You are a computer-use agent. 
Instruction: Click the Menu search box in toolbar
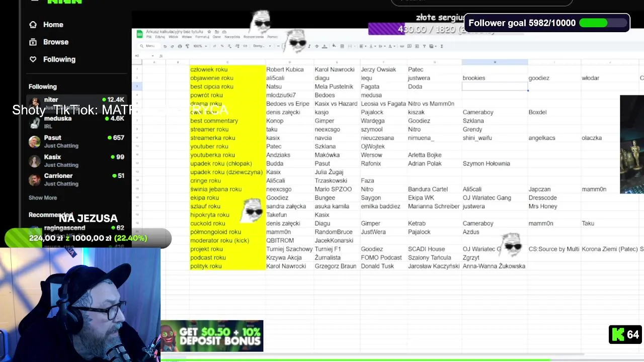(148, 46)
